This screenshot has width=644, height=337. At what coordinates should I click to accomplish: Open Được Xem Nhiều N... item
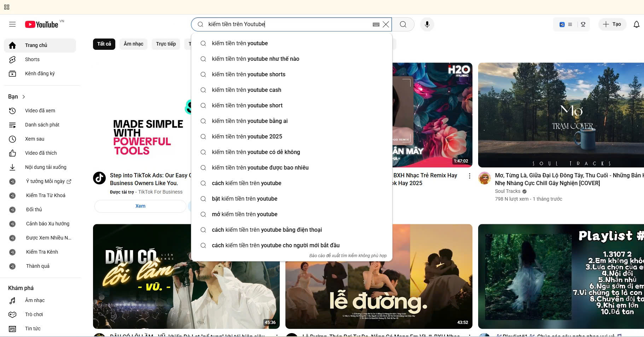coord(40,238)
